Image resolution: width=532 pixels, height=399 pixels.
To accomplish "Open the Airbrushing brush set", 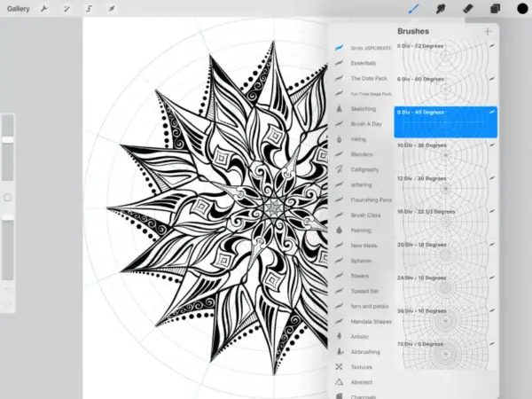I will 363,352.
